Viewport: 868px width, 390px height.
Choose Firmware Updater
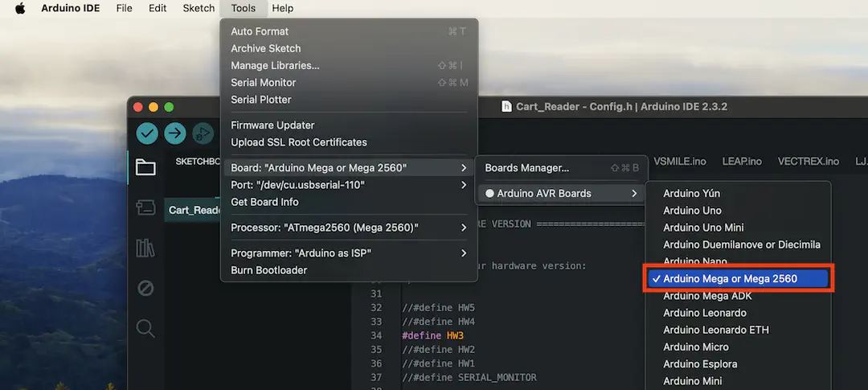click(x=349, y=125)
